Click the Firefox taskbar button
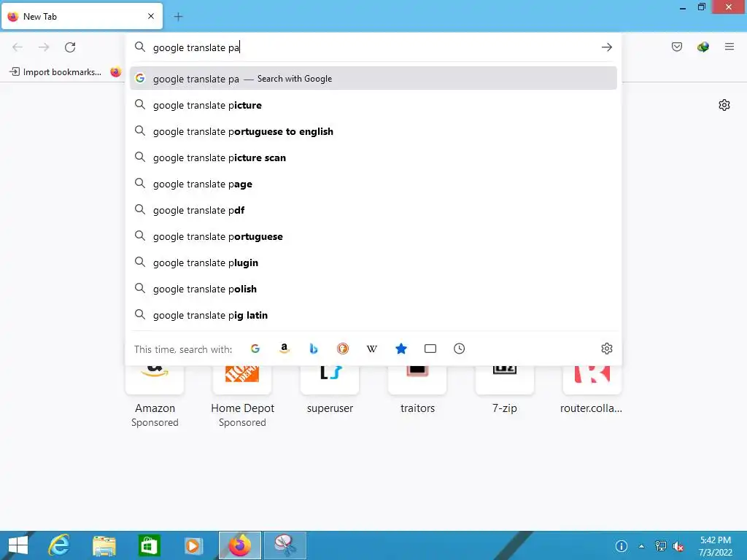Viewport: 747px width, 560px height. tap(240, 545)
